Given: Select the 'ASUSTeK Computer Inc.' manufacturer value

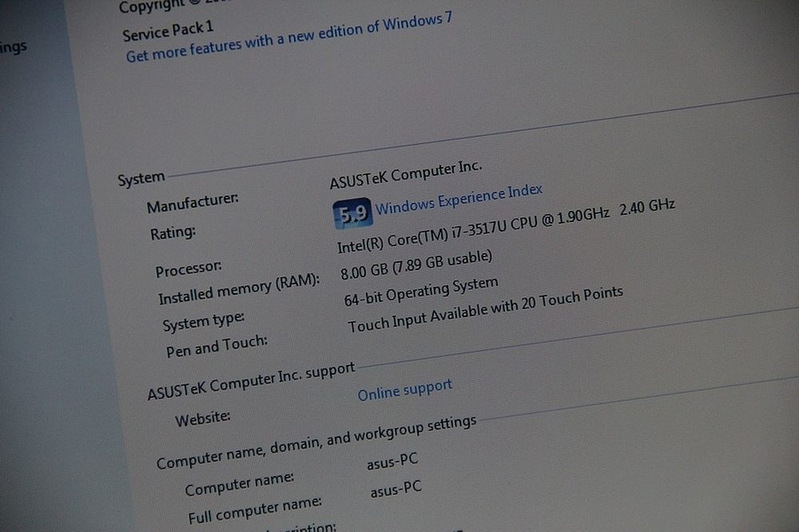Looking at the screenshot, I should (406, 174).
